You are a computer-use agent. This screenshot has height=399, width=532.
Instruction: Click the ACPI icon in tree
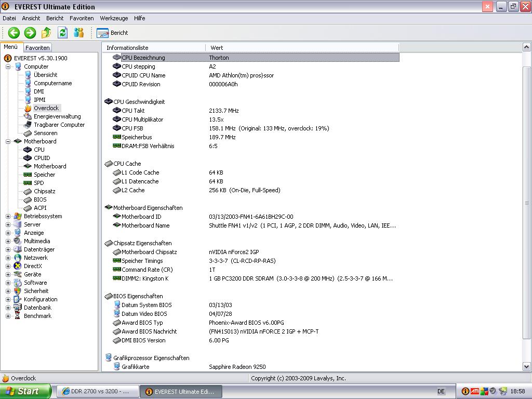point(28,208)
